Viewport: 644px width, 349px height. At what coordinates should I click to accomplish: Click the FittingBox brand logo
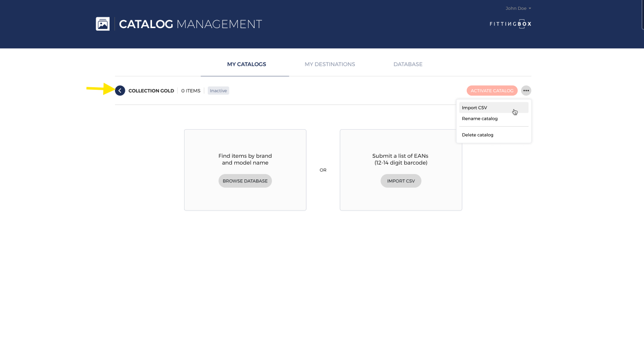click(x=510, y=24)
